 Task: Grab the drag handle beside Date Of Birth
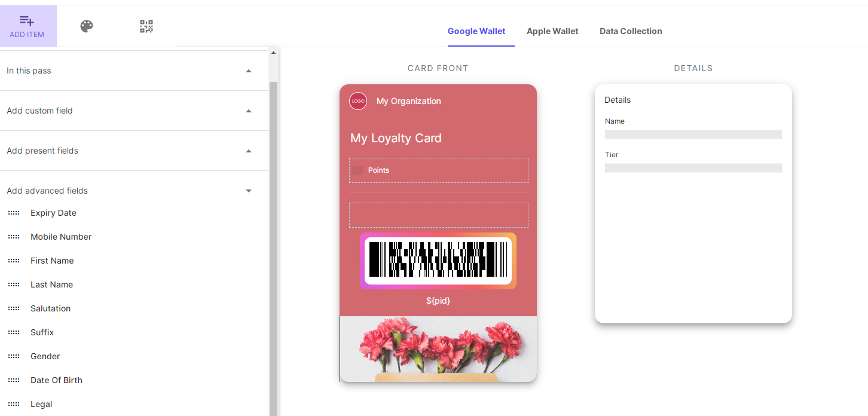tap(14, 380)
